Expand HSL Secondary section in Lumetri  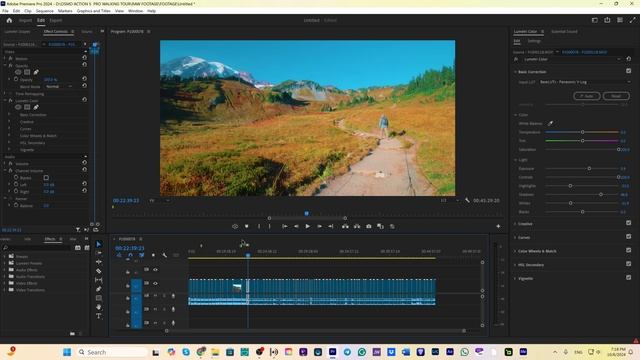515,265
